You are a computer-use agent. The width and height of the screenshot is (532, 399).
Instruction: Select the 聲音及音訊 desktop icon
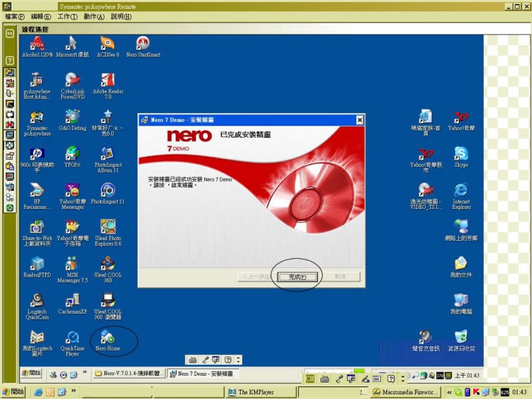(426, 340)
